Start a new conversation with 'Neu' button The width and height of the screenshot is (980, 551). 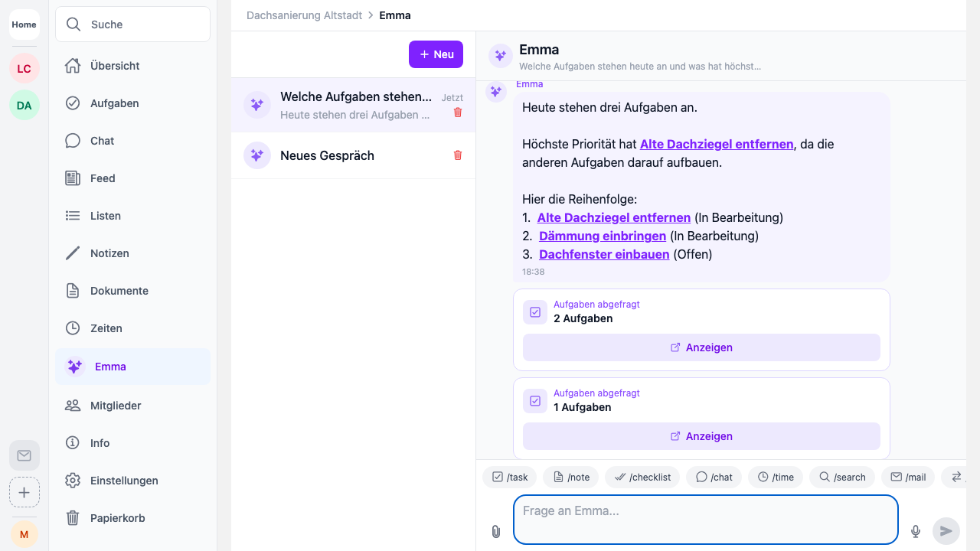pos(436,54)
